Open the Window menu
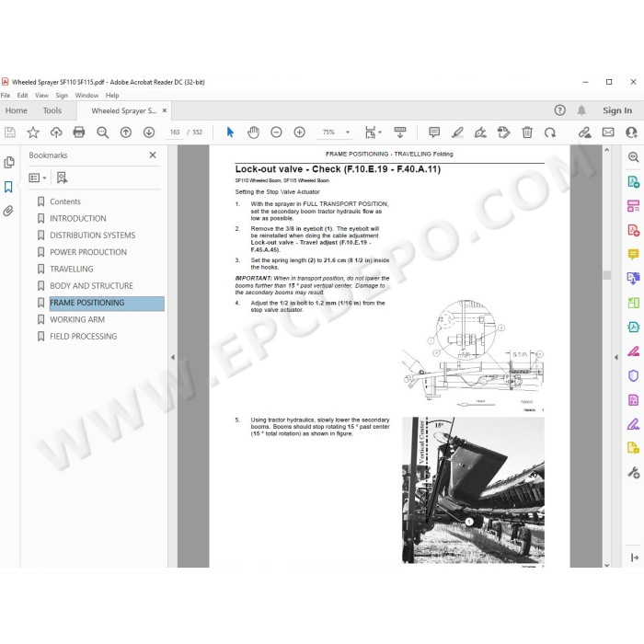This screenshot has width=644, height=644. coord(86,96)
